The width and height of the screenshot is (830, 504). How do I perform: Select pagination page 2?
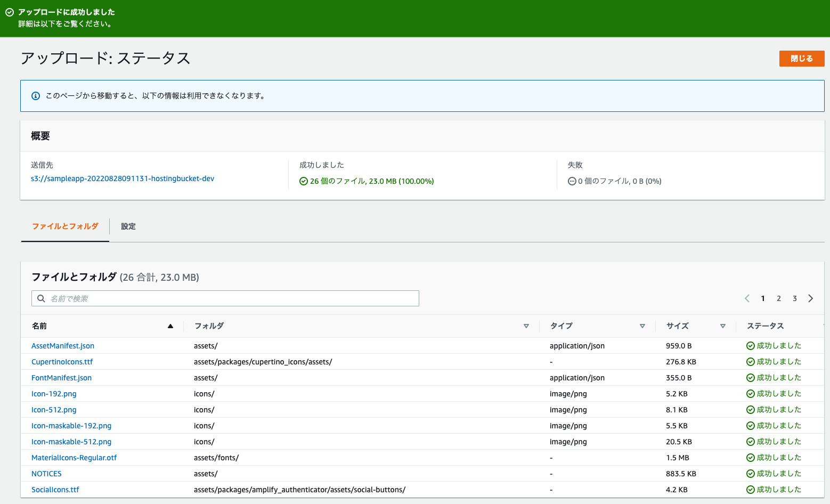[778, 298]
